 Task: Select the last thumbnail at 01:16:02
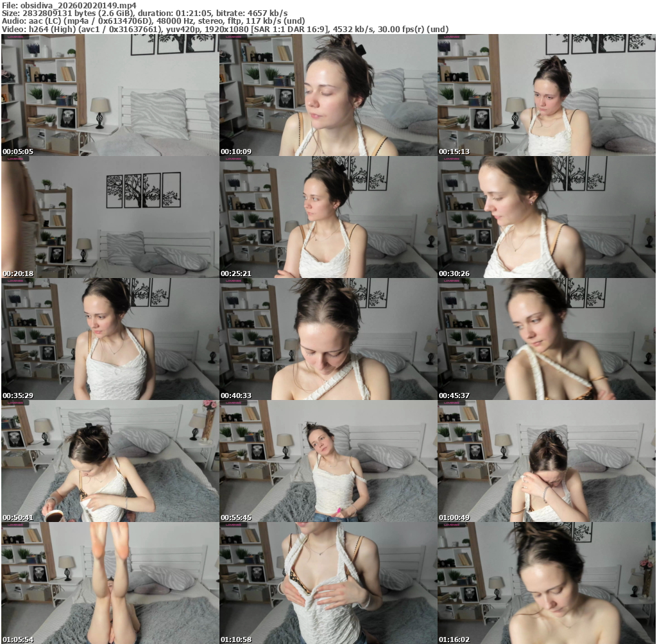(x=547, y=583)
